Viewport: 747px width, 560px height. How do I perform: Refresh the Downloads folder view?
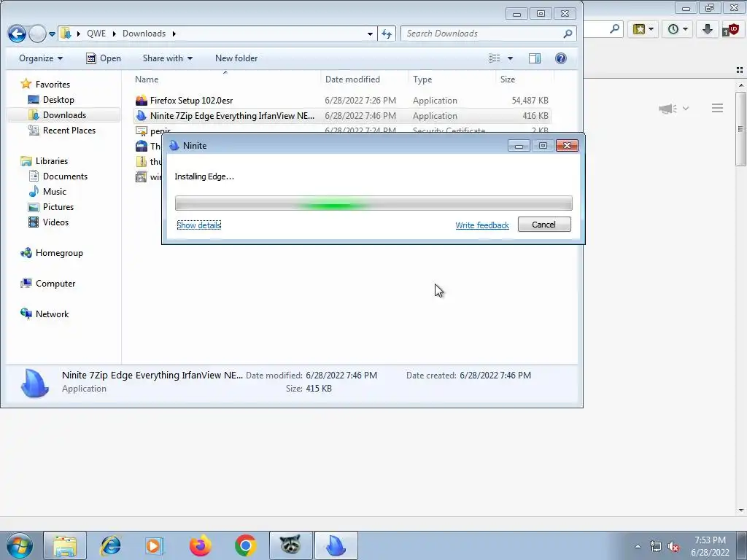387,34
